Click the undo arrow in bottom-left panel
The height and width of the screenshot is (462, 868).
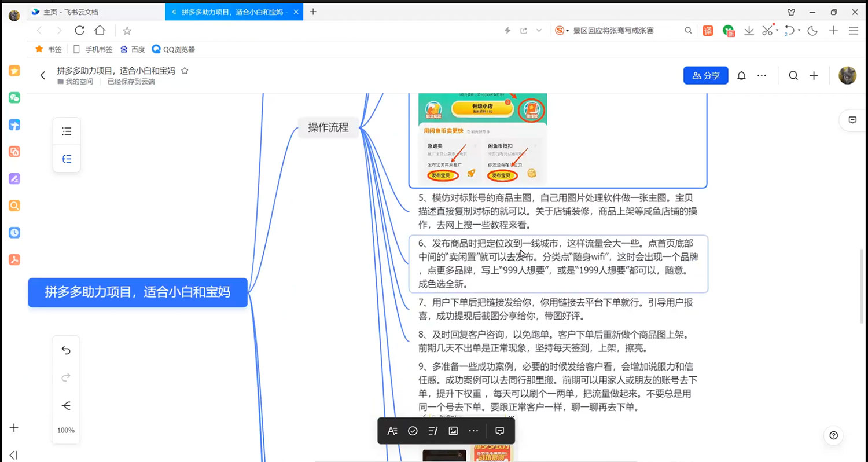65,350
